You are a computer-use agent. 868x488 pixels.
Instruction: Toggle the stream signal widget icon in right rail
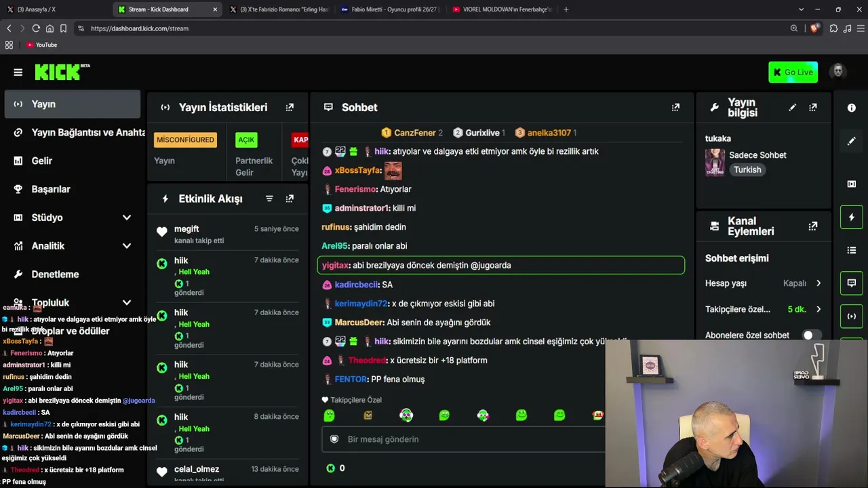852,316
